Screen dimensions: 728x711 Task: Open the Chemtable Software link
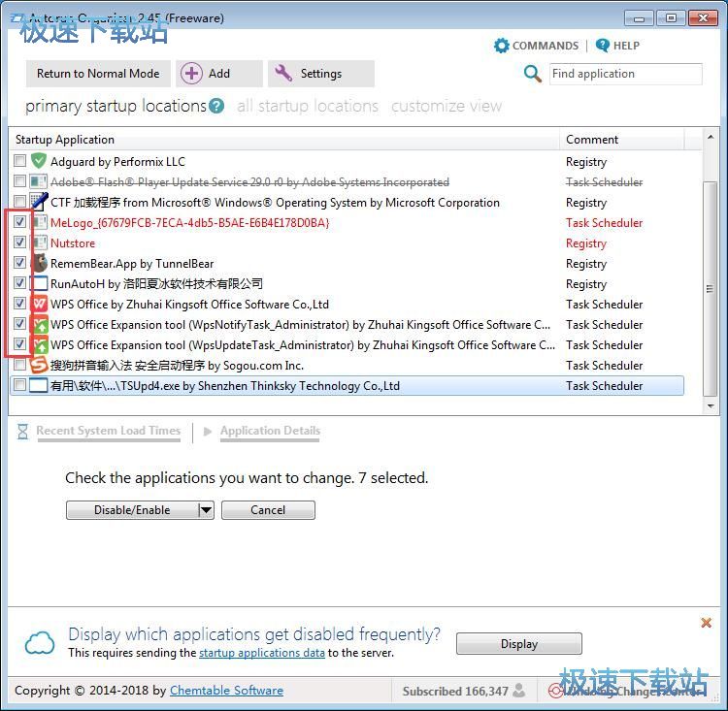[x=226, y=690]
